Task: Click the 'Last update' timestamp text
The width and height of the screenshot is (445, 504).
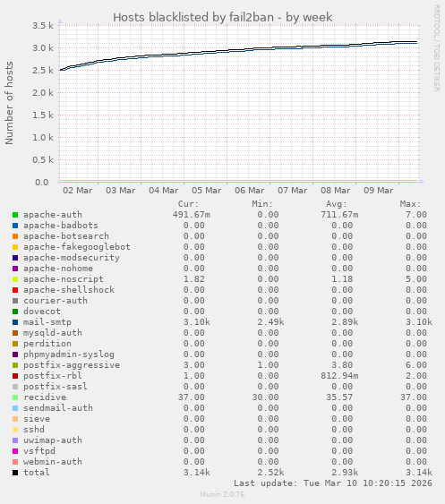Action: 333,483
